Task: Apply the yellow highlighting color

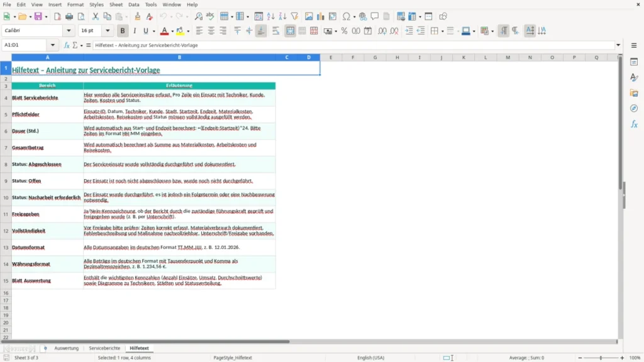Action: point(180,31)
